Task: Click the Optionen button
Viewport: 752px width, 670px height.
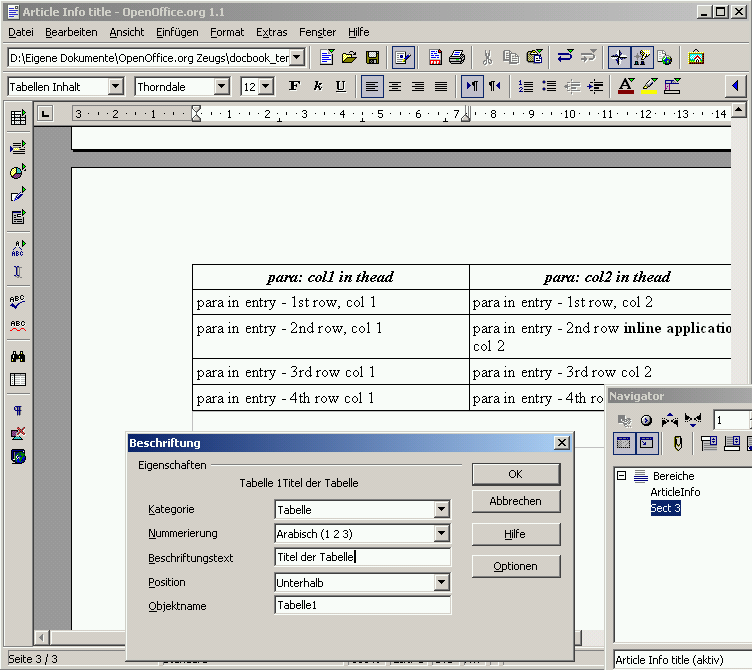Action: [515, 566]
